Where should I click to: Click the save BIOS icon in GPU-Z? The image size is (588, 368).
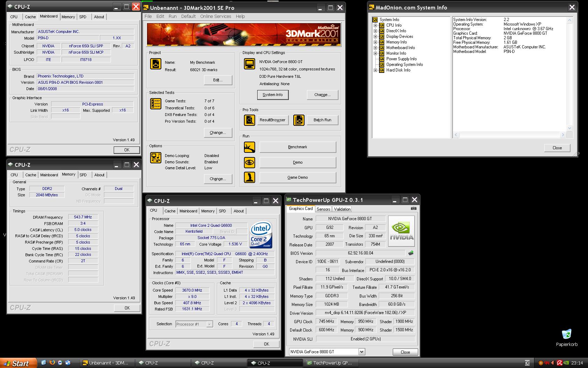click(x=411, y=253)
